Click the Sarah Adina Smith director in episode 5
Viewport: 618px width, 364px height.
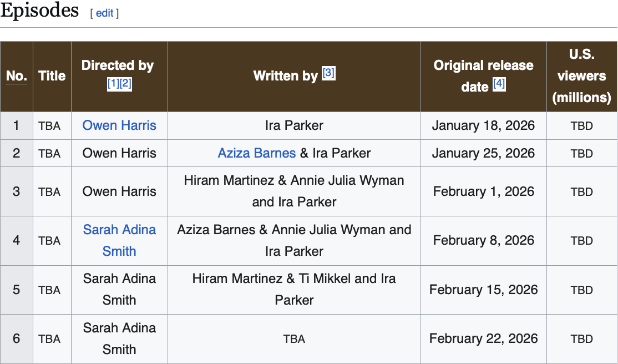pyautogui.click(x=119, y=290)
